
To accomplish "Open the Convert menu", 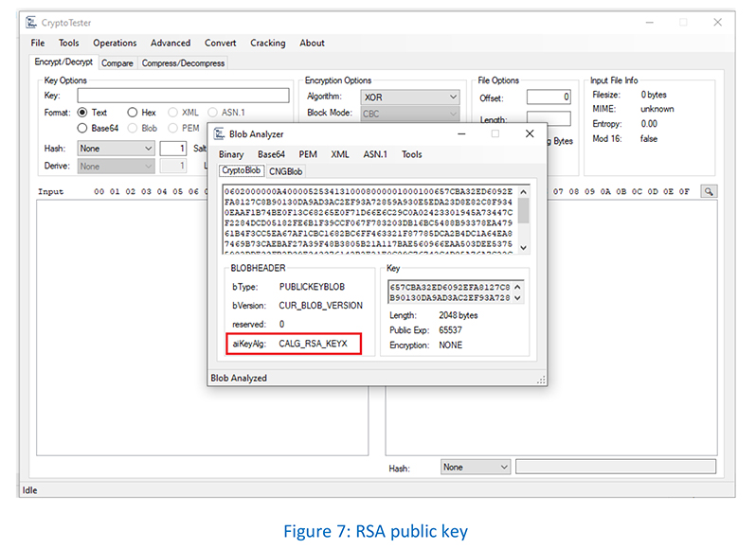I will [221, 43].
